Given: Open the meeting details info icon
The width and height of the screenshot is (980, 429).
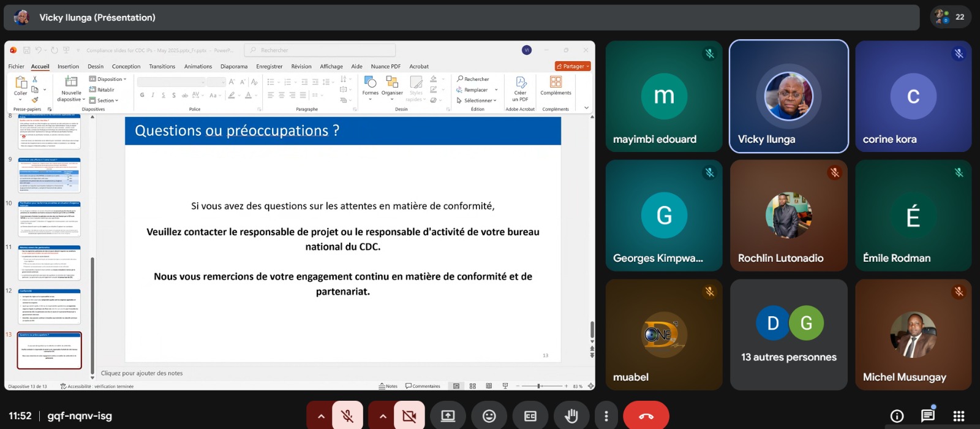Looking at the screenshot, I should (x=897, y=416).
